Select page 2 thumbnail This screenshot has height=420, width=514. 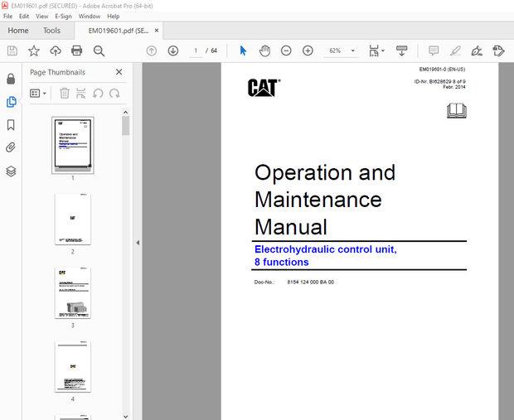tap(73, 220)
